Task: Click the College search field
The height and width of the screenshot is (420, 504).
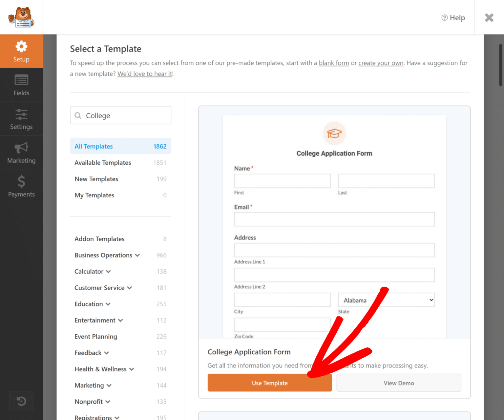Action: [125, 115]
